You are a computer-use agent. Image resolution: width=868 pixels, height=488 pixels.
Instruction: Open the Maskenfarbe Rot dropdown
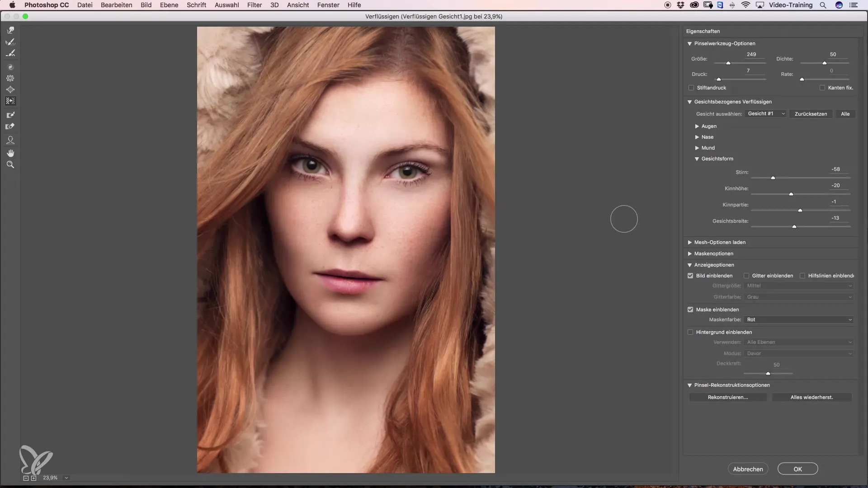click(x=799, y=319)
